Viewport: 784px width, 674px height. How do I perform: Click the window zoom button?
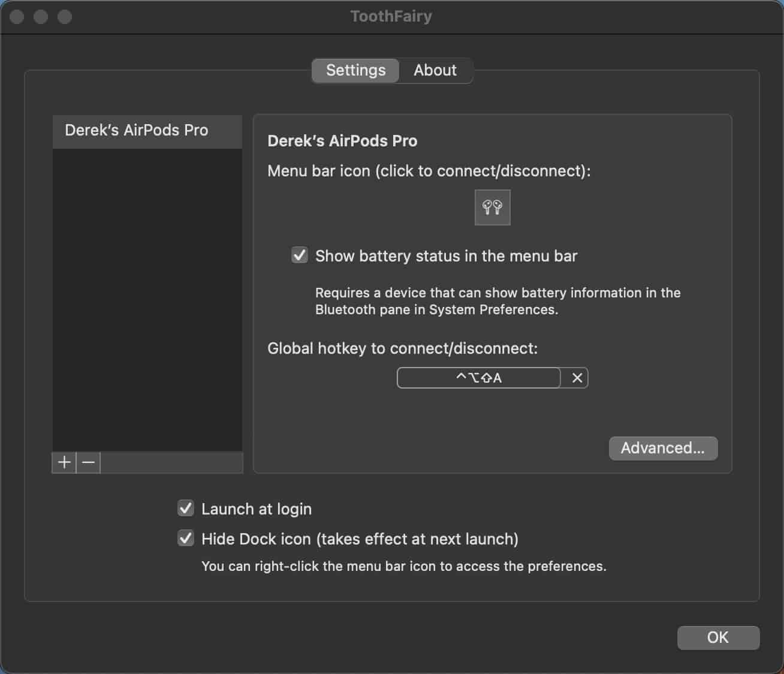click(x=65, y=17)
